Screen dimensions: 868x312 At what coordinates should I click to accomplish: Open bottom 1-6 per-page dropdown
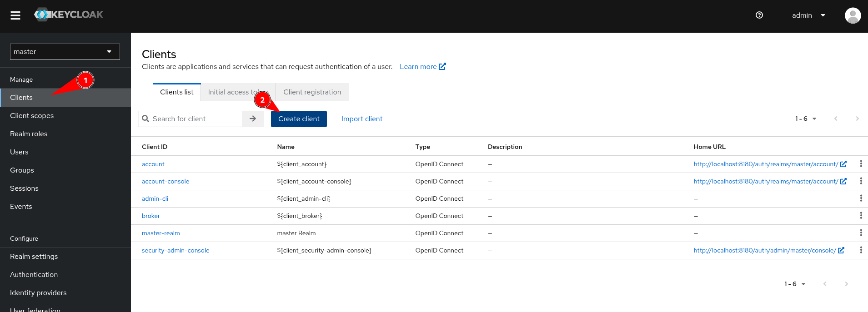[795, 284]
